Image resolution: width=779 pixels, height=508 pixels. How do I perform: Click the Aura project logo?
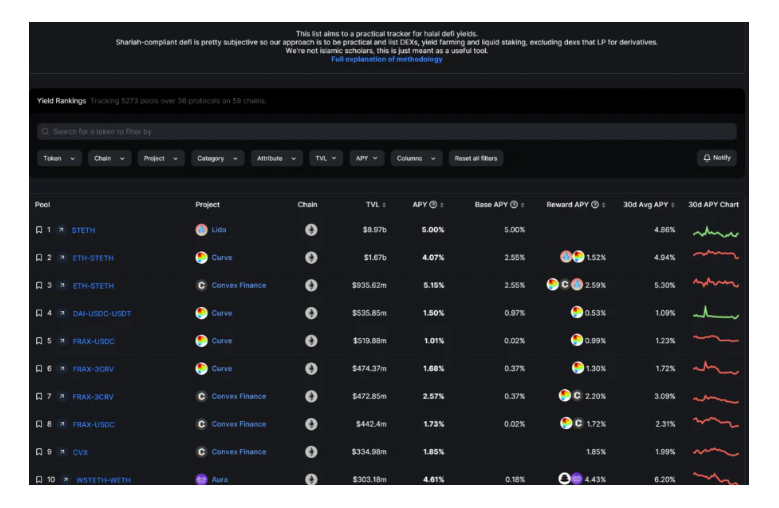pyautogui.click(x=201, y=479)
